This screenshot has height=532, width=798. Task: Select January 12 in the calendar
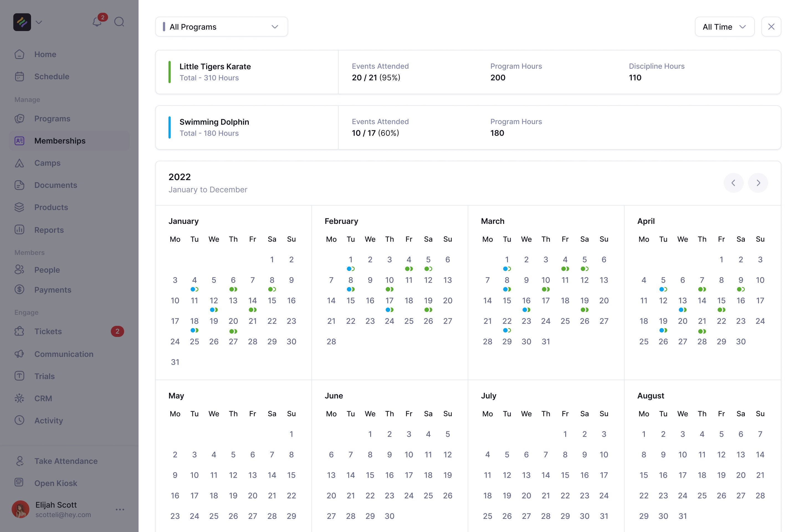[x=214, y=301]
